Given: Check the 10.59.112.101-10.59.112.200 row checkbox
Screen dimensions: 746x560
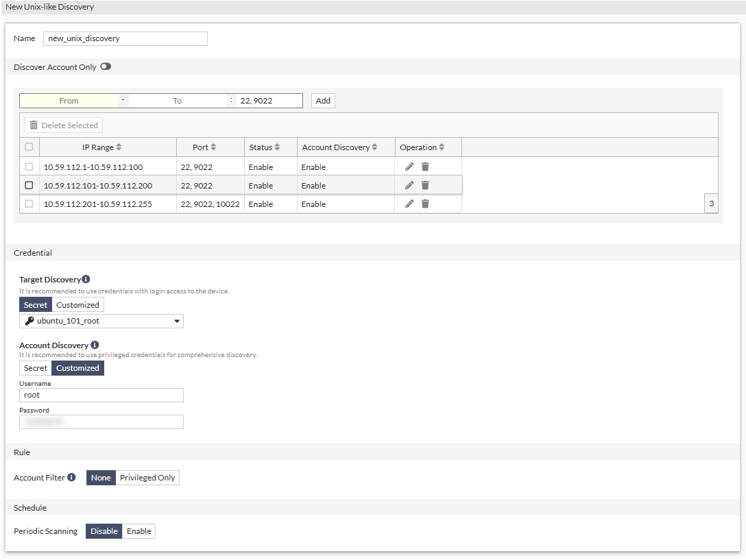Looking at the screenshot, I should pyautogui.click(x=29, y=186).
